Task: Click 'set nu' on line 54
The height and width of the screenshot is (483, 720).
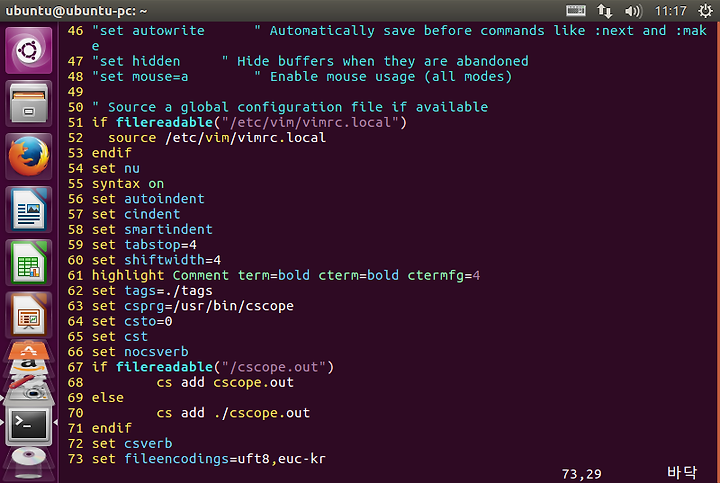Action: coord(116,168)
